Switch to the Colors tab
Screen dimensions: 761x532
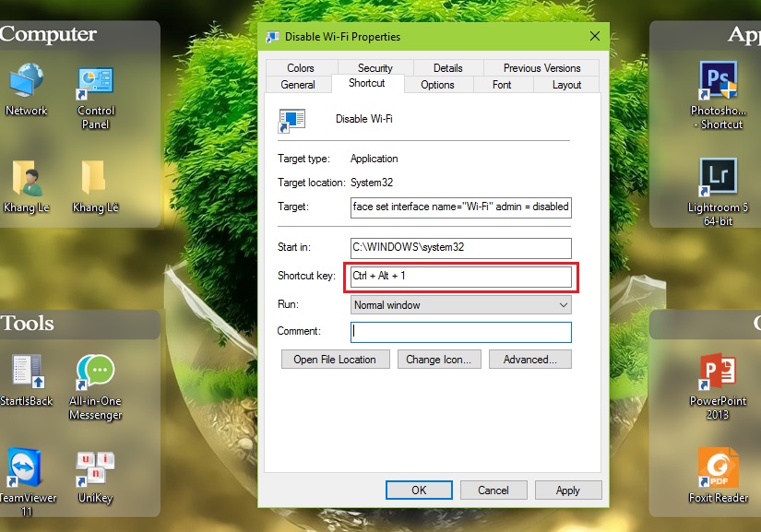[x=301, y=68]
